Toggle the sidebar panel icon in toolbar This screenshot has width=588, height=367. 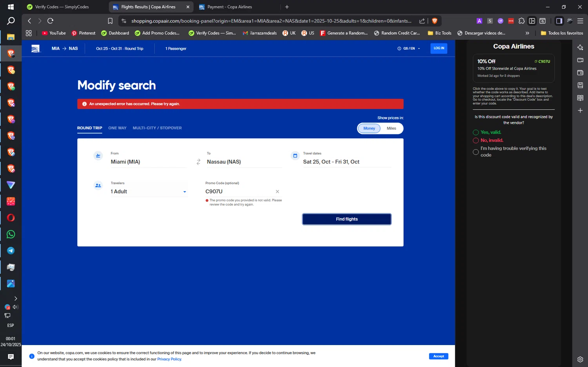[x=559, y=21]
